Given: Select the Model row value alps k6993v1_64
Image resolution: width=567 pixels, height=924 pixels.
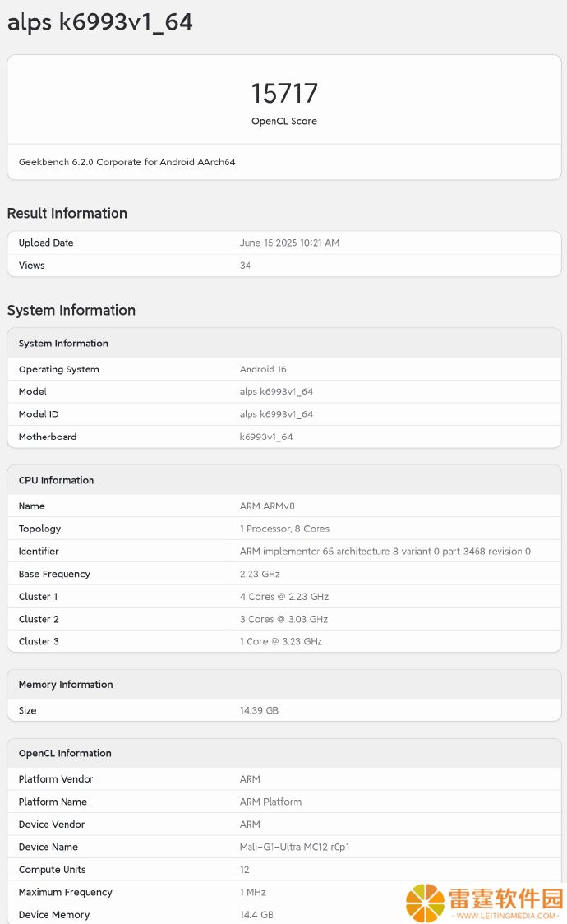Looking at the screenshot, I should [276, 392].
